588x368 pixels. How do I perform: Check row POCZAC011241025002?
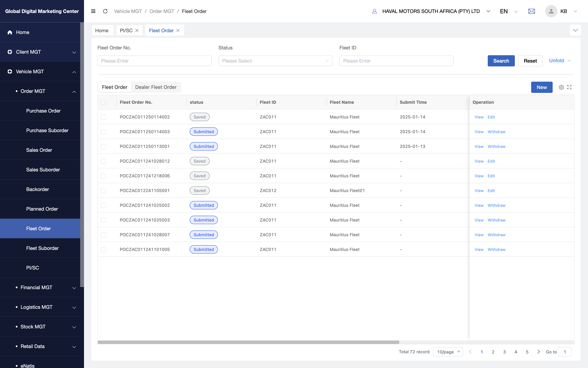click(x=103, y=205)
